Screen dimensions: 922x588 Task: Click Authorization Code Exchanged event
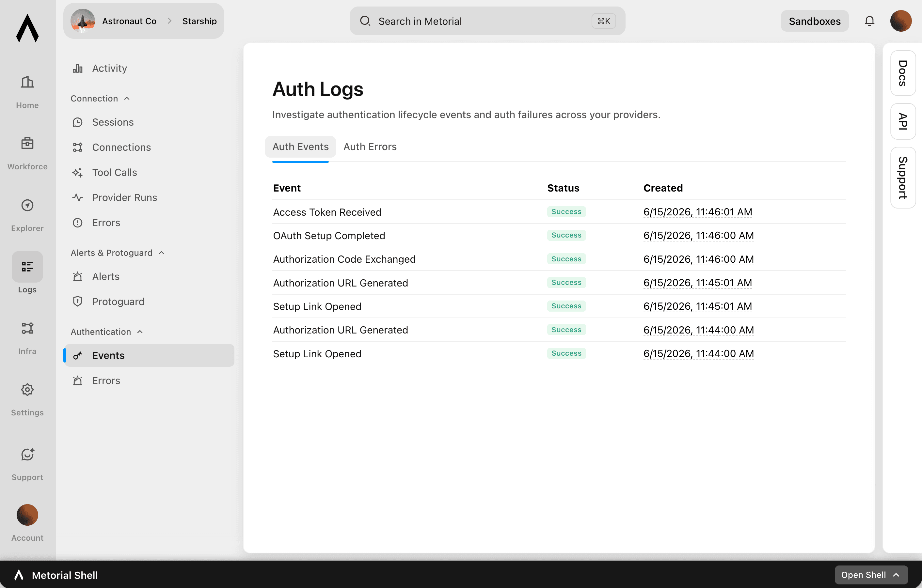pos(344,259)
